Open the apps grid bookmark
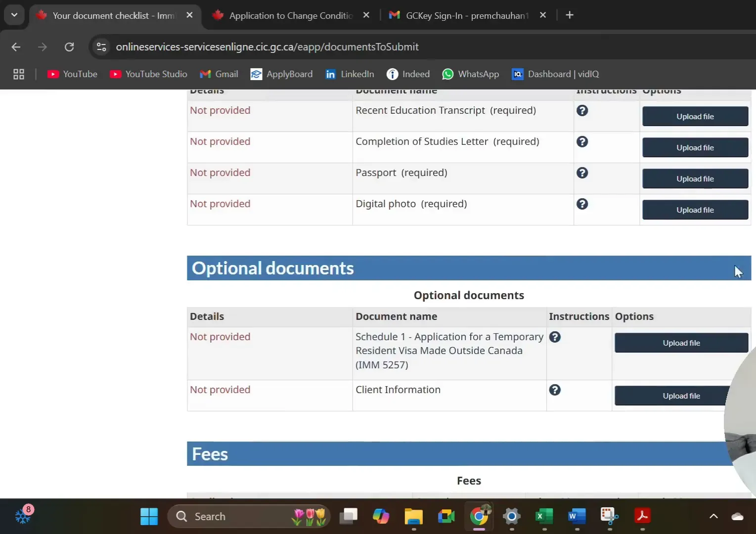756x534 pixels. [19, 74]
